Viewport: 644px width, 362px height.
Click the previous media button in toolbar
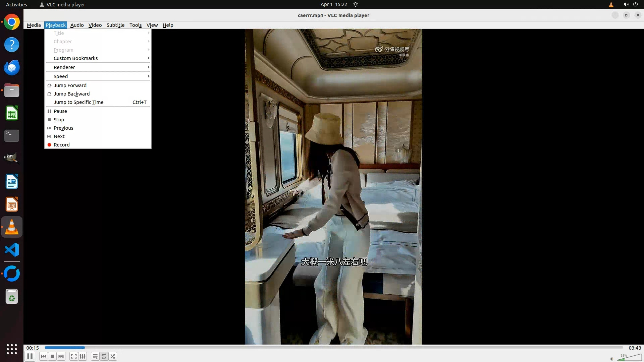(43, 356)
